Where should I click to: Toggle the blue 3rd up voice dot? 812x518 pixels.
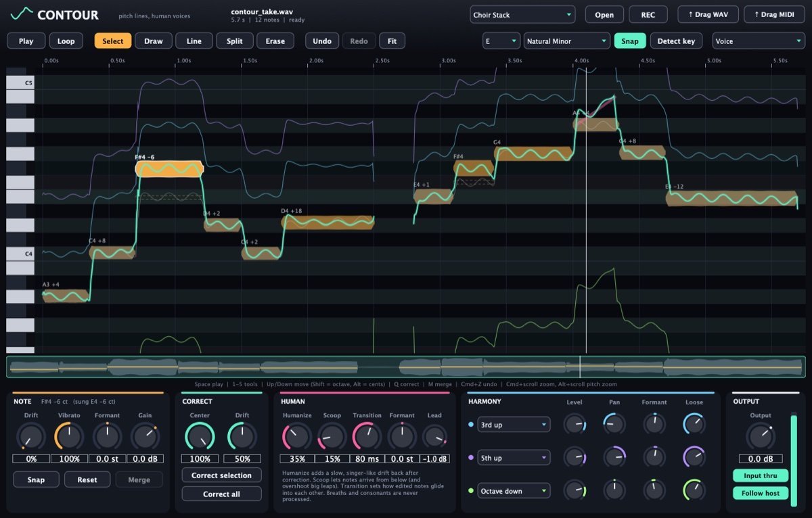tap(471, 425)
